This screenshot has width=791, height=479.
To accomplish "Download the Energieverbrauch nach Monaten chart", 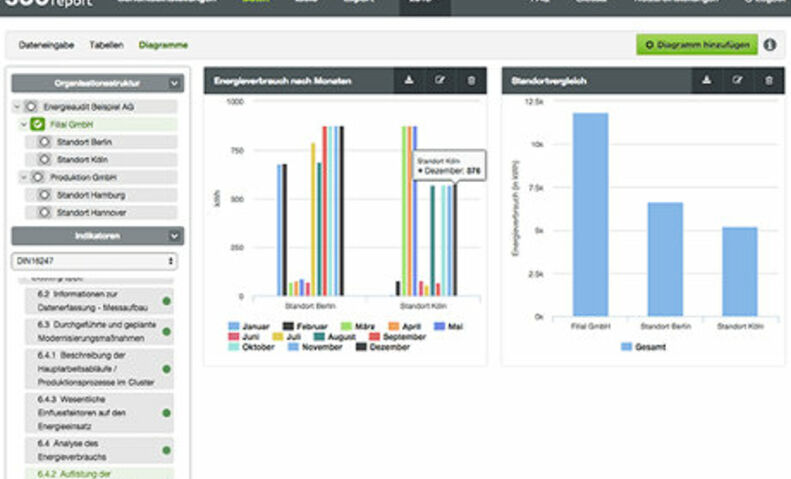I will point(408,80).
